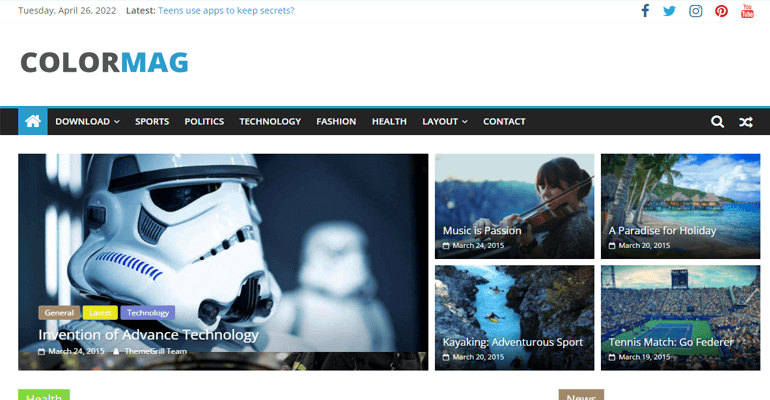
Task: Click the Tuesday, April 26, 2022 date text
Action: click(x=67, y=11)
